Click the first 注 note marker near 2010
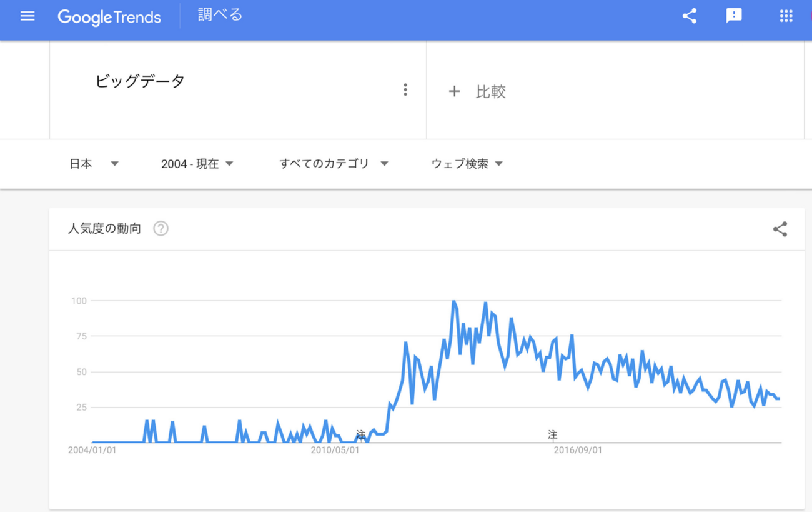The image size is (812, 512). tap(360, 434)
